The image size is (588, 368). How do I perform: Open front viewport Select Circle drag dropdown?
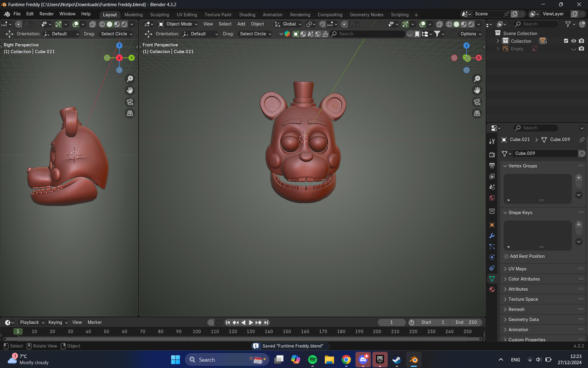tap(256, 34)
